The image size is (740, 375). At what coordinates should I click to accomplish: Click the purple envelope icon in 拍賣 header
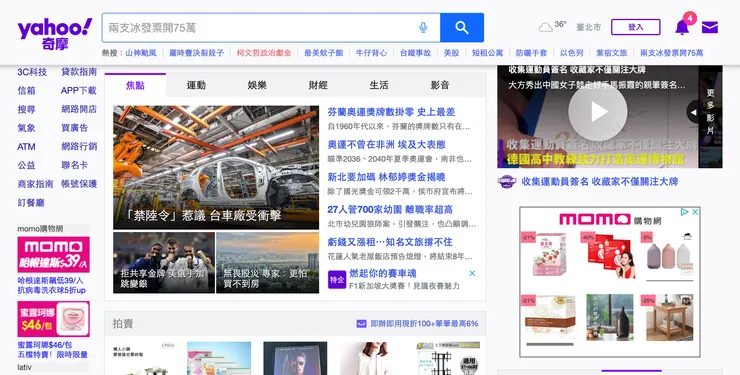point(362,324)
